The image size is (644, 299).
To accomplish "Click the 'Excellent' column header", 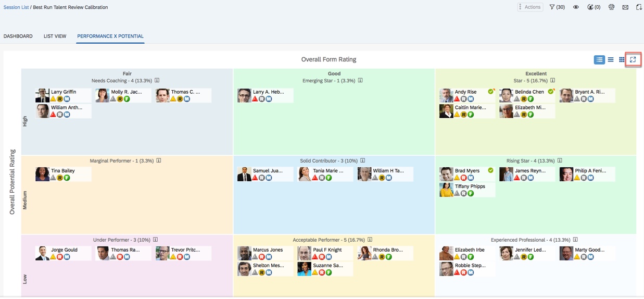I will [x=536, y=74].
